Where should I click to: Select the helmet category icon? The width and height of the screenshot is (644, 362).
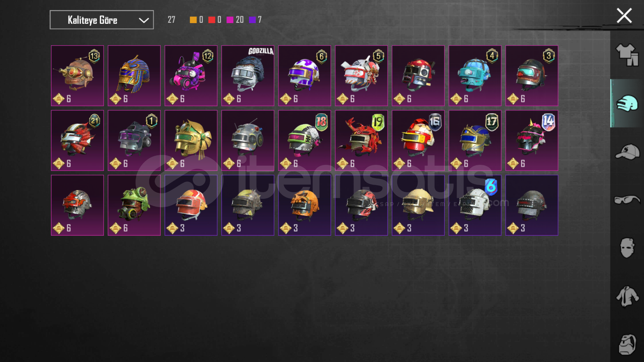click(627, 103)
